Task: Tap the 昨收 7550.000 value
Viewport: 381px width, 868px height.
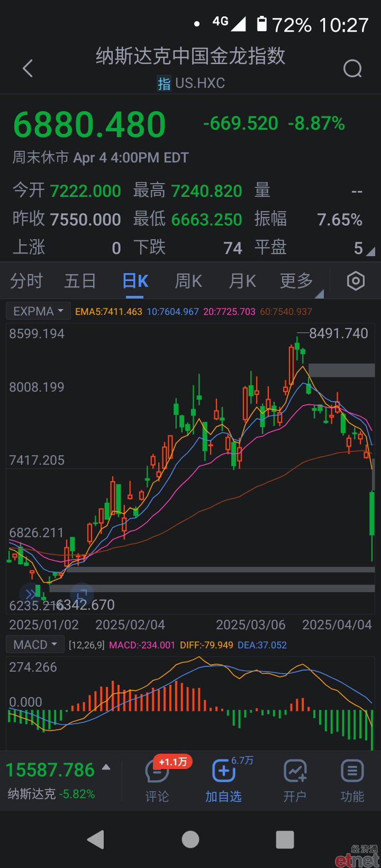Action: click(x=85, y=220)
